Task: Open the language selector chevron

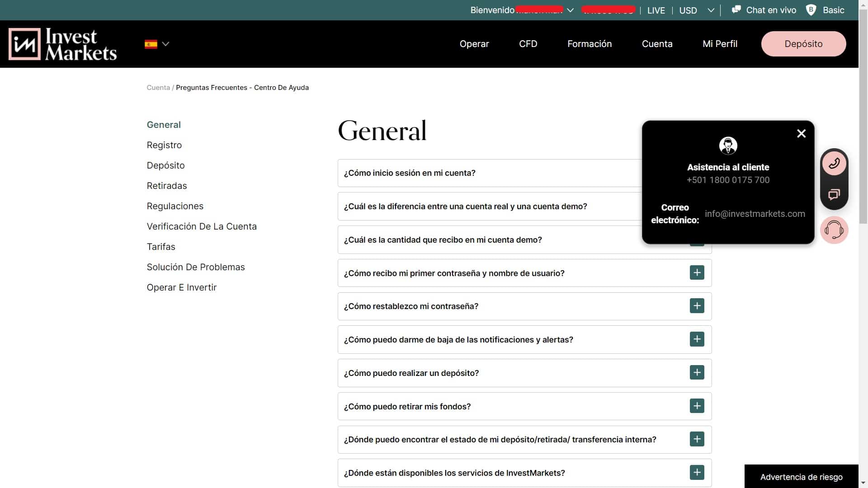Action: point(165,44)
